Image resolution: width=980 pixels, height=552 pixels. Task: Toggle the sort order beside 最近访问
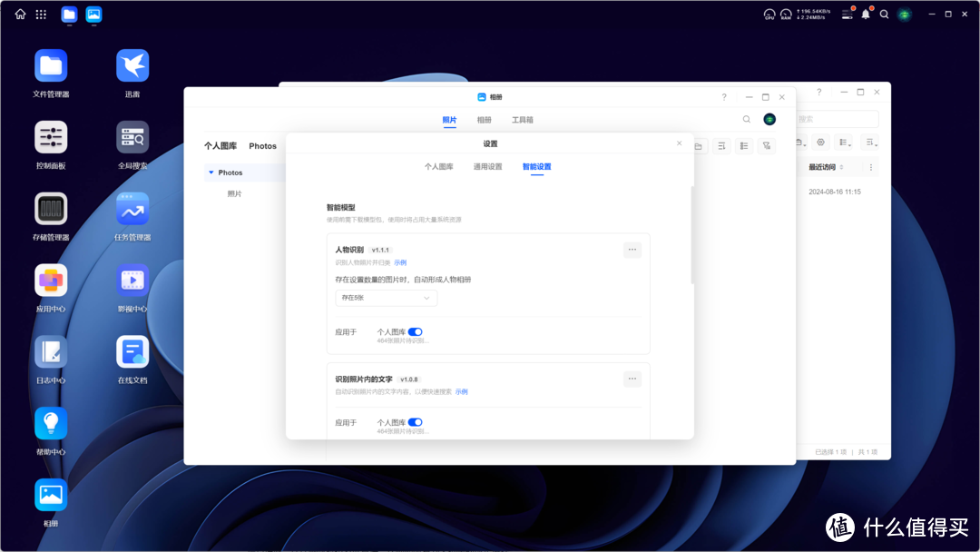tap(842, 166)
